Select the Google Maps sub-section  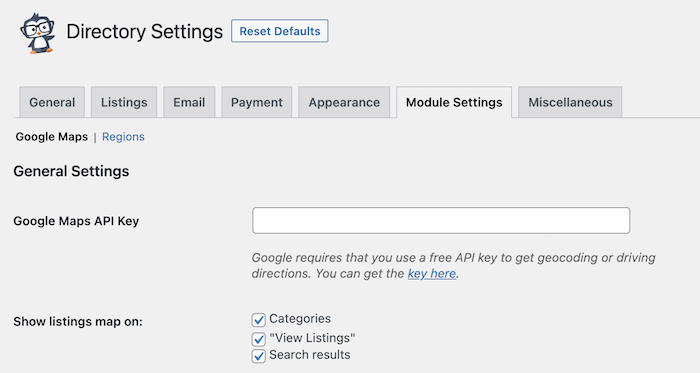click(52, 137)
